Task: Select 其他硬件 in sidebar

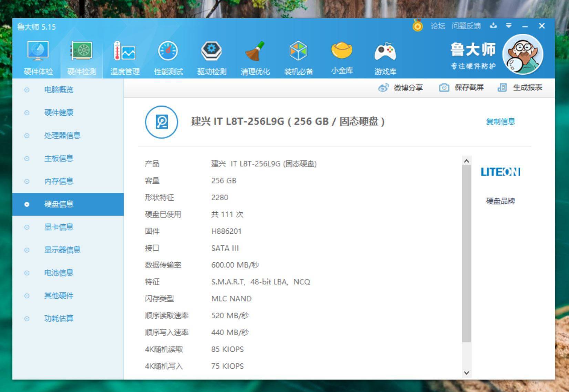Action: click(x=68, y=296)
